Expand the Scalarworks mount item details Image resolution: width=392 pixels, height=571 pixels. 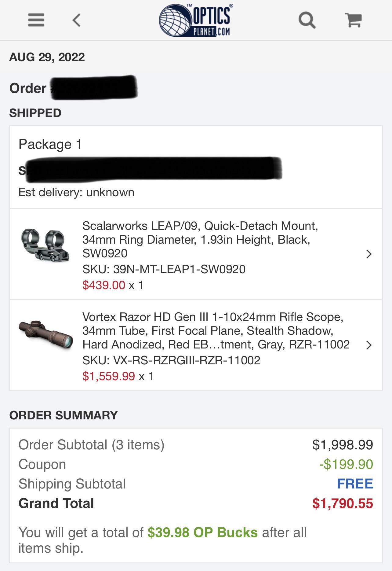point(369,254)
